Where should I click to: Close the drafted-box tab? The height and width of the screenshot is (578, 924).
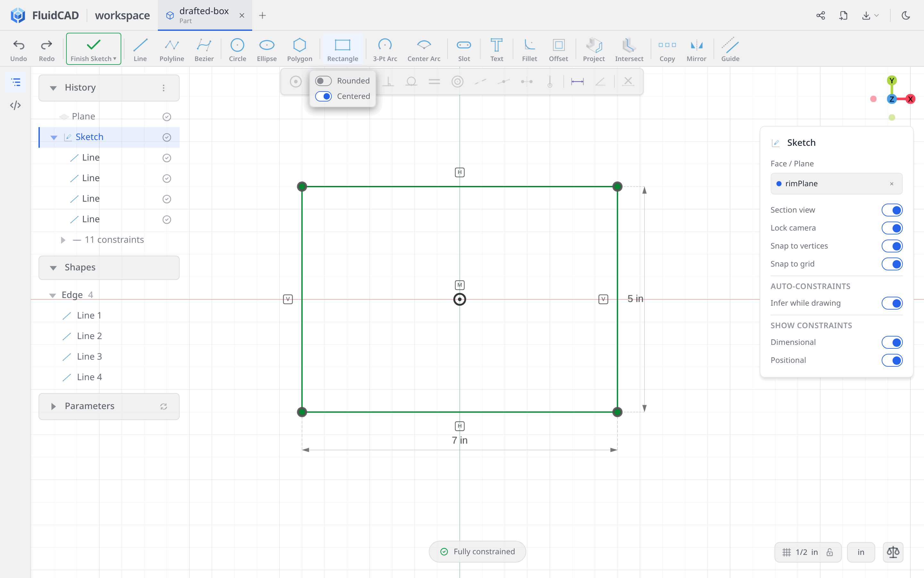(x=242, y=15)
